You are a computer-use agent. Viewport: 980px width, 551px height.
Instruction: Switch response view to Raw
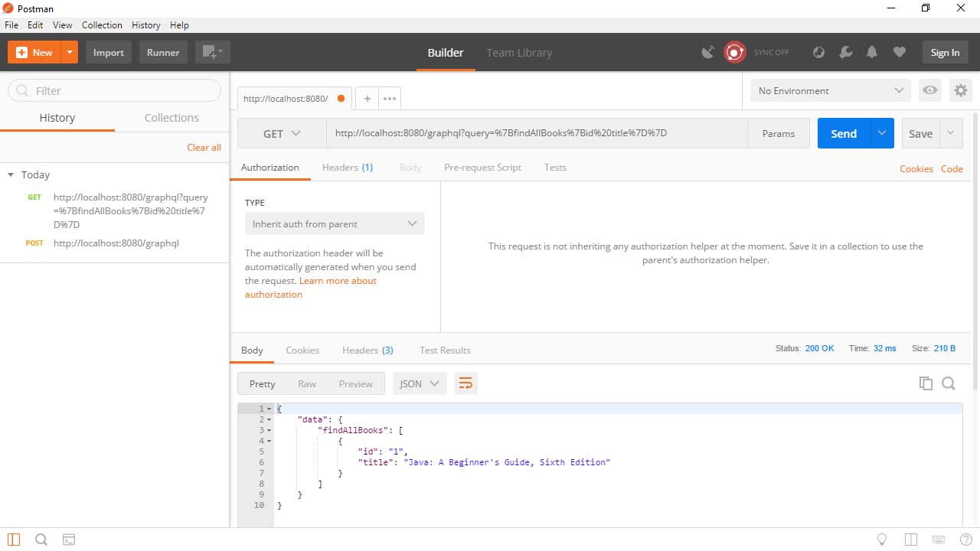tap(307, 383)
